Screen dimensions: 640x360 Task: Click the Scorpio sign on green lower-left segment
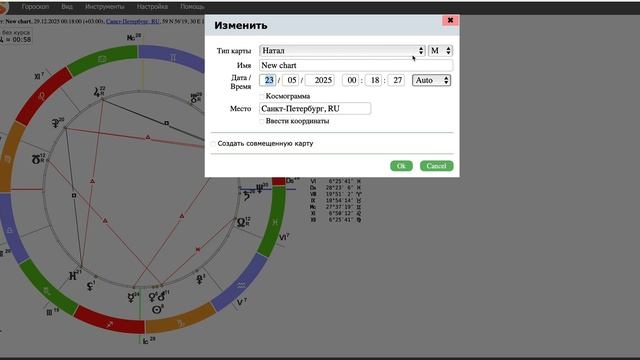coord(46,291)
